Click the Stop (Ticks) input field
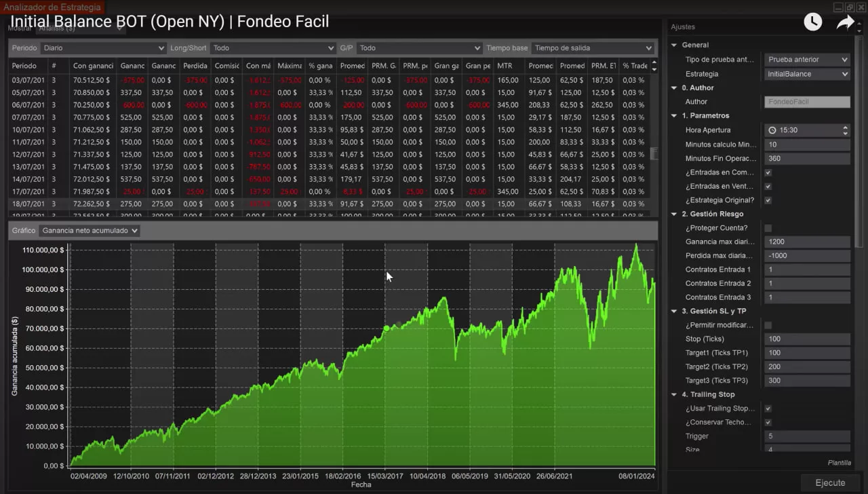This screenshot has width=868, height=494. coord(806,339)
